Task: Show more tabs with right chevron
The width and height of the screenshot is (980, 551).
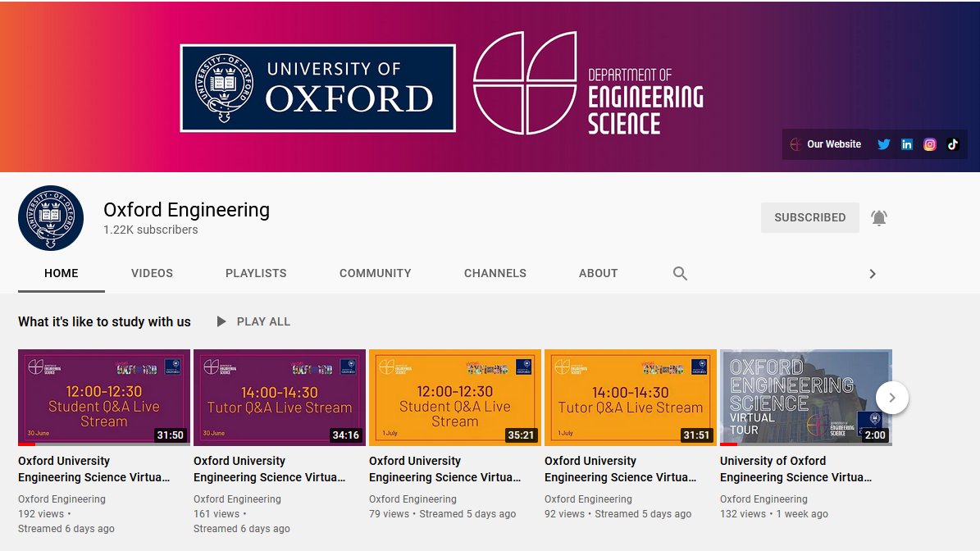Action: (x=873, y=274)
